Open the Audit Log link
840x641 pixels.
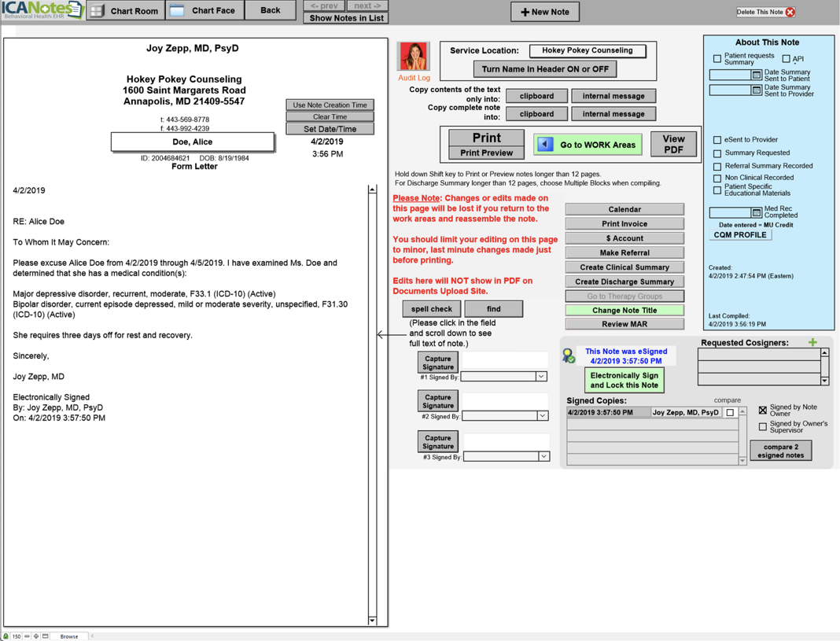pyautogui.click(x=414, y=78)
